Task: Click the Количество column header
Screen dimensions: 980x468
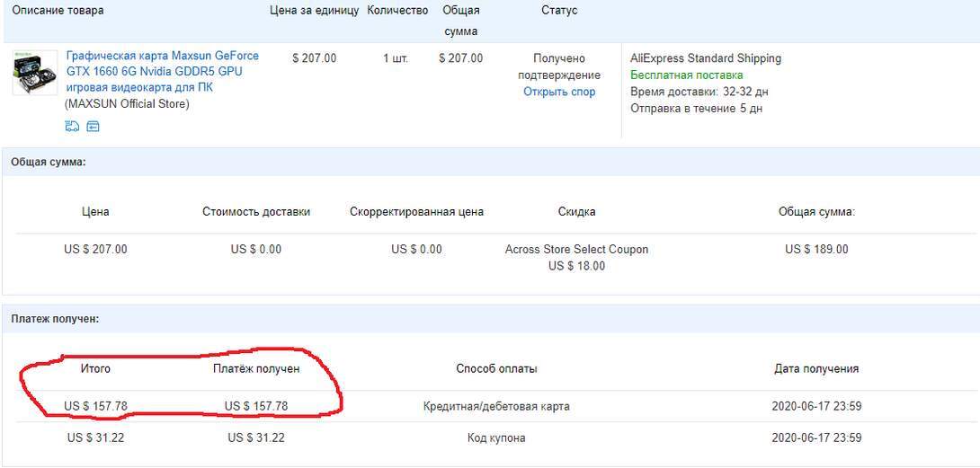Action: click(397, 11)
